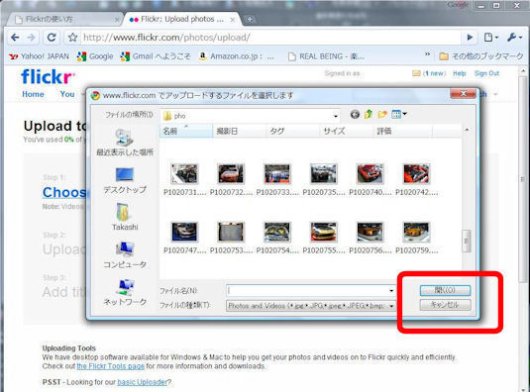Click the file list vertical scrollbar handle

[x=466, y=241]
